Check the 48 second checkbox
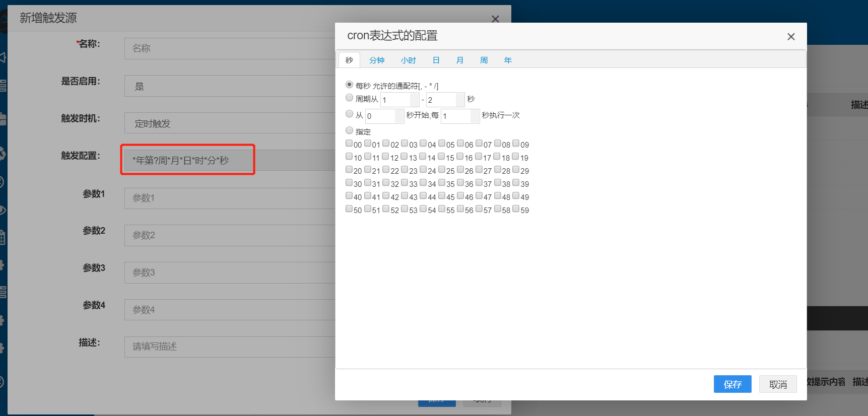Screen dimensions: 868x416 coord(498,196)
